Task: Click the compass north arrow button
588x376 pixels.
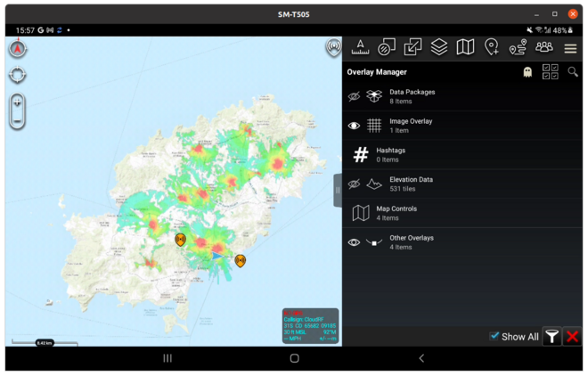Action: [18, 49]
